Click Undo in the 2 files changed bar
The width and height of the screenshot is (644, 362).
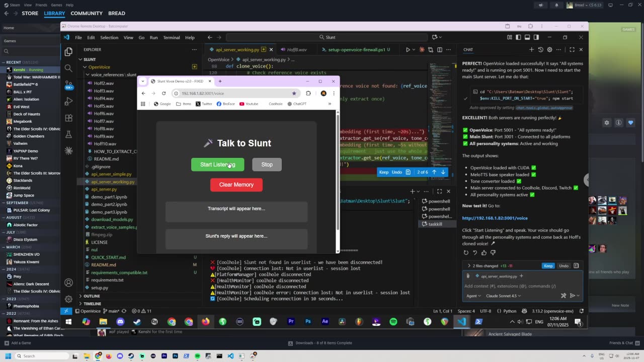coord(564,265)
